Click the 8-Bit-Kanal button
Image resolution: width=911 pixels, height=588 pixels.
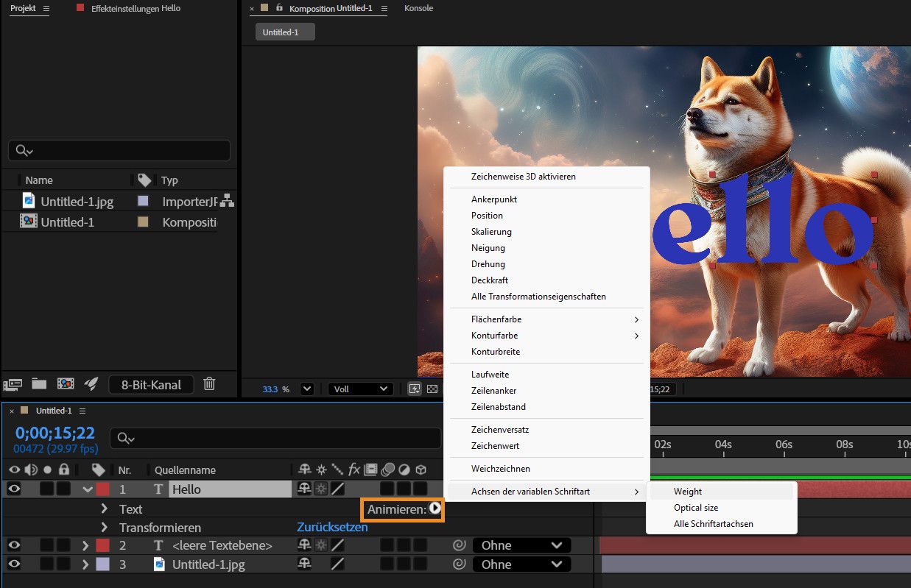point(151,384)
